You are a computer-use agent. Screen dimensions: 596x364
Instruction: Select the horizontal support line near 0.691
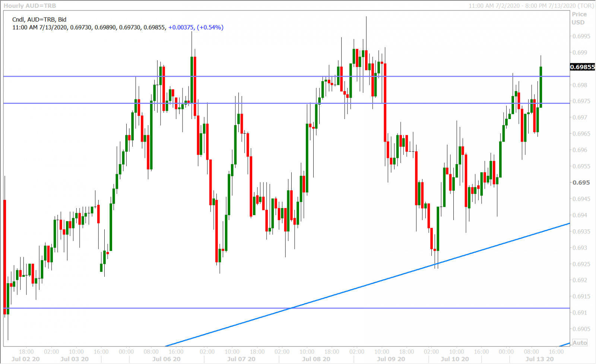tap(286, 308)
